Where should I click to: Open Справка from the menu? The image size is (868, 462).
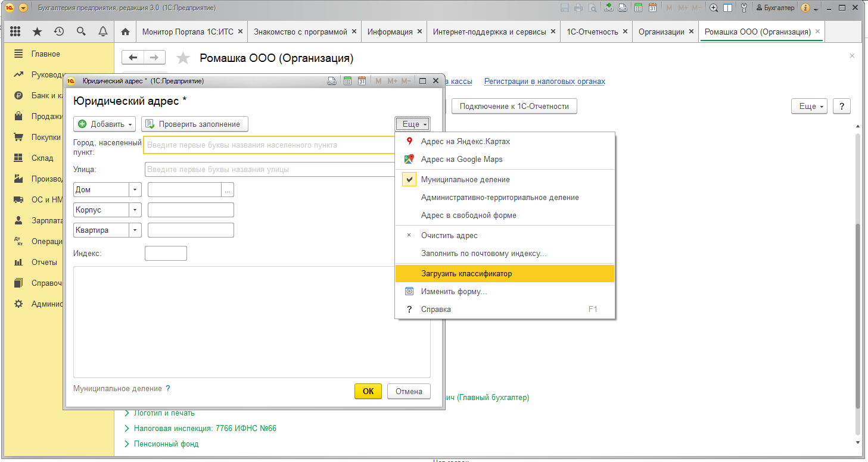(505, 309)
